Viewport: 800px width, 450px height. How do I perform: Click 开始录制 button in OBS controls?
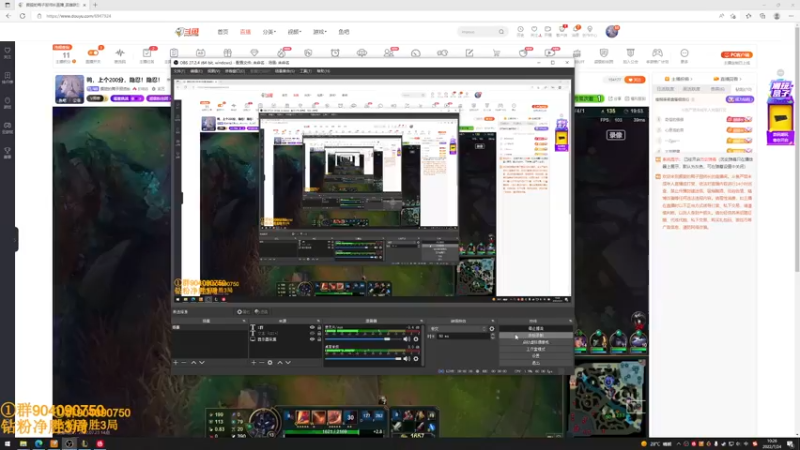536,335
